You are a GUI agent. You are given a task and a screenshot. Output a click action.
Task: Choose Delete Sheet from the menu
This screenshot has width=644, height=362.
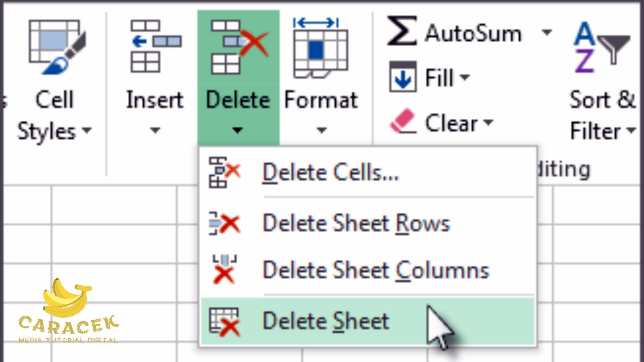click(326, 321)
